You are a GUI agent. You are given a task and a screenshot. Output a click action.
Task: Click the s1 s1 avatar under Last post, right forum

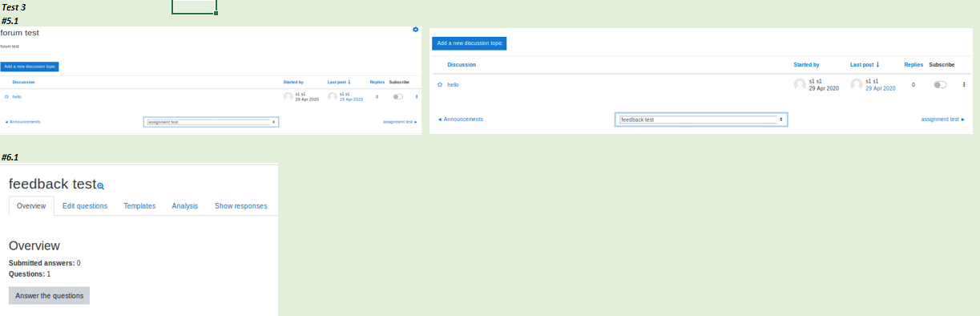857,84
